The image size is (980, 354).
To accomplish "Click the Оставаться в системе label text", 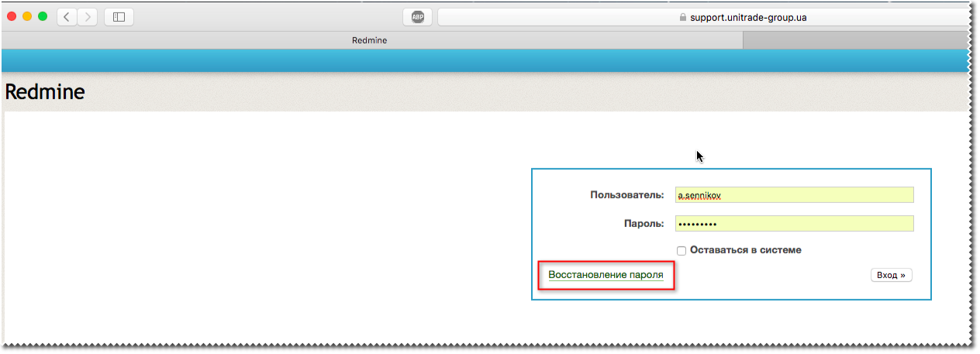I will tap(746, 250).
